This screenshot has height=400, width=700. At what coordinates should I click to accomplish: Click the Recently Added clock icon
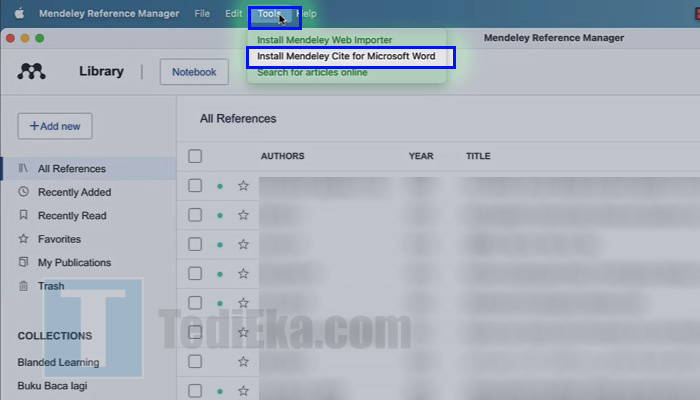coord(23,192)
